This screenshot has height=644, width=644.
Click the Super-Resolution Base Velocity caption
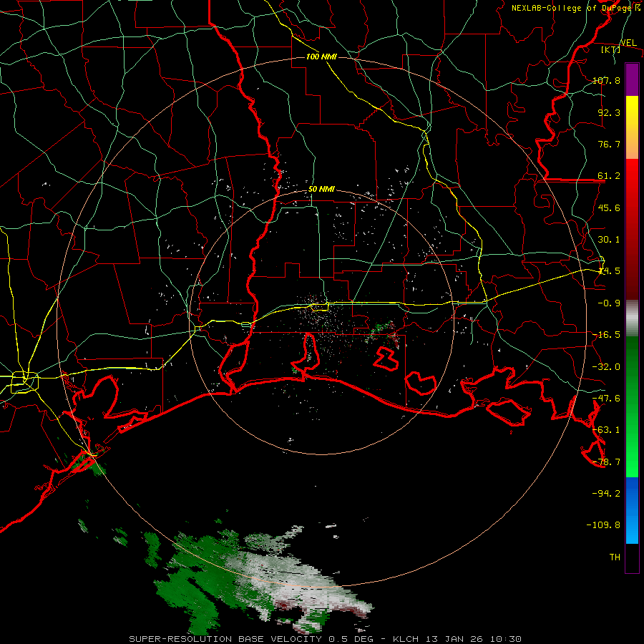(325, 639)
